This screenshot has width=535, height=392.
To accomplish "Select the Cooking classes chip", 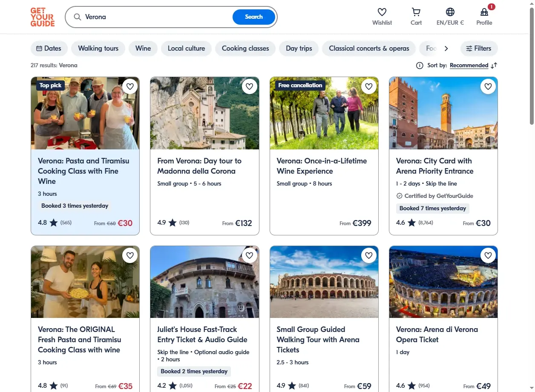I will pyautogui.click(x=245, y=49).
